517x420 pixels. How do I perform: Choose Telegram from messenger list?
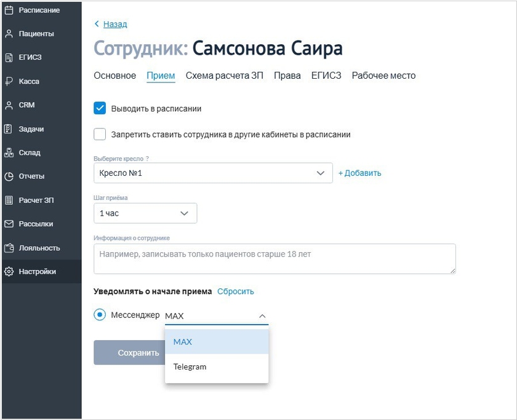coord(190,367)
